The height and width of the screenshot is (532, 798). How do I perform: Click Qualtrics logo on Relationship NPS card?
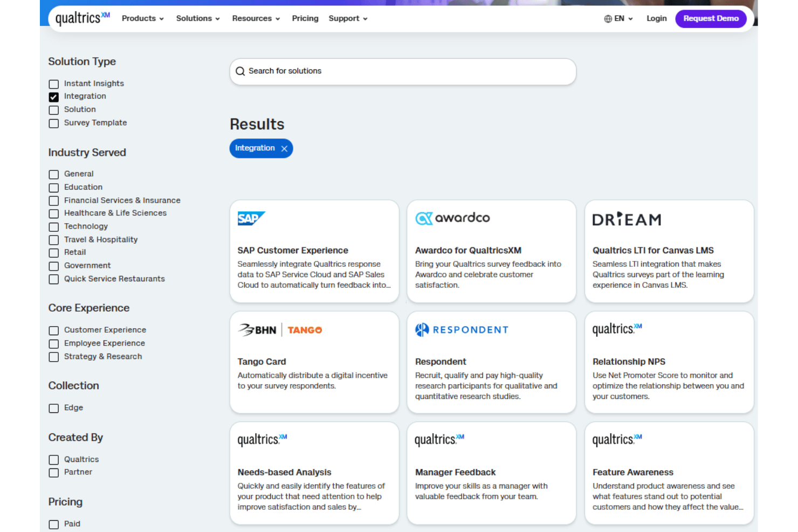click(x=617, y=329)
